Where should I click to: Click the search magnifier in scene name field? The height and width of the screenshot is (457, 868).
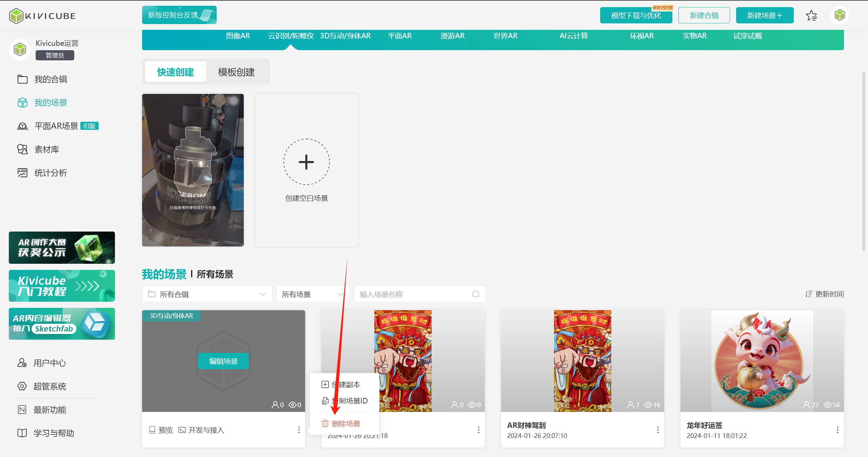pyautogui.click(x=476, y=294)
